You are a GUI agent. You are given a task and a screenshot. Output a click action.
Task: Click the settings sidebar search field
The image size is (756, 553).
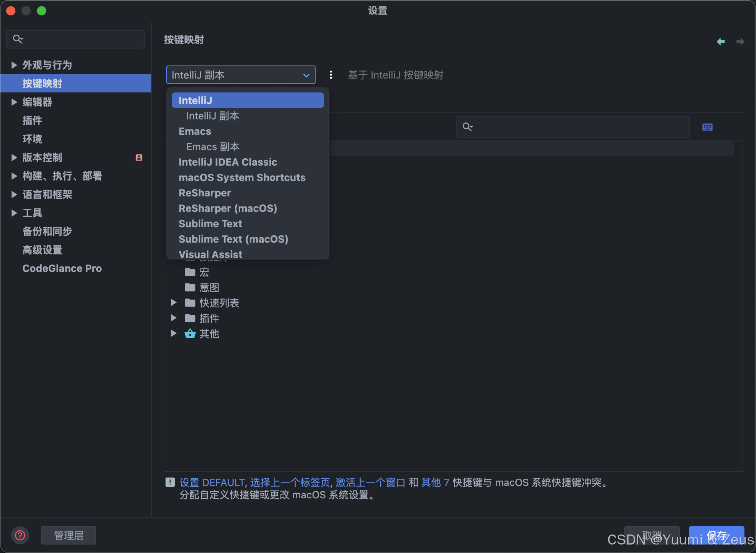(x=81, y=39)
